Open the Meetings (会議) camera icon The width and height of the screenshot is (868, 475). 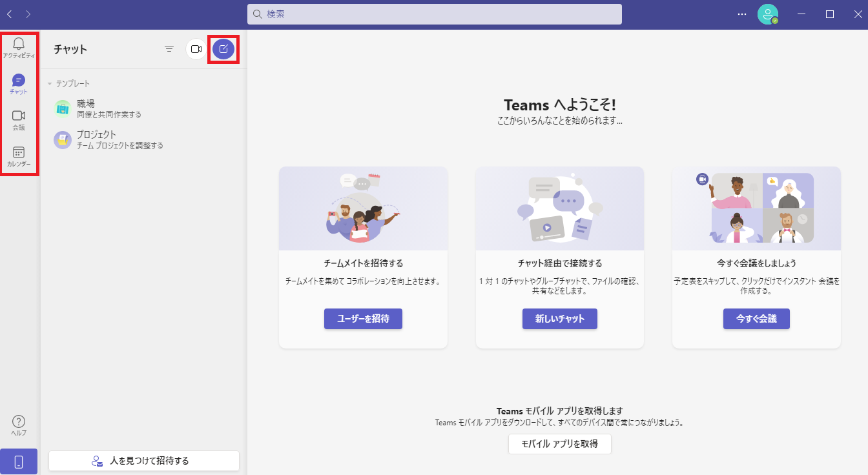[19, 119]
